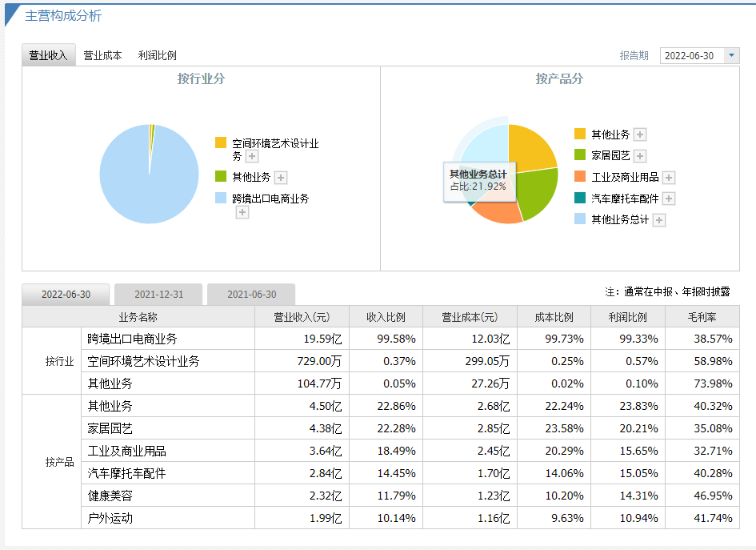The height and width of the screenshot is (550, 756).
Task: Click plus icon beside 汽车摩托车配件 legend
Action: click(x=669, y=199)
